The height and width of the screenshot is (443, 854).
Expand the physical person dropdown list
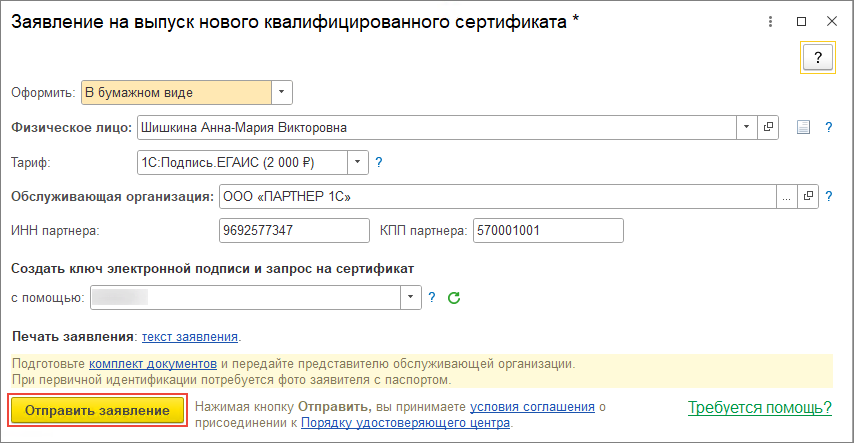tap(747, 127)
